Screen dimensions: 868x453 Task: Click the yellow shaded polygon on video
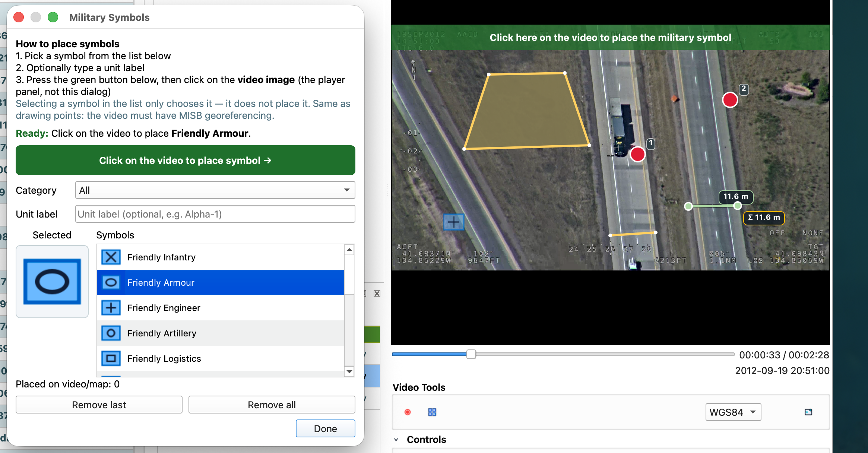click(526, 111)
